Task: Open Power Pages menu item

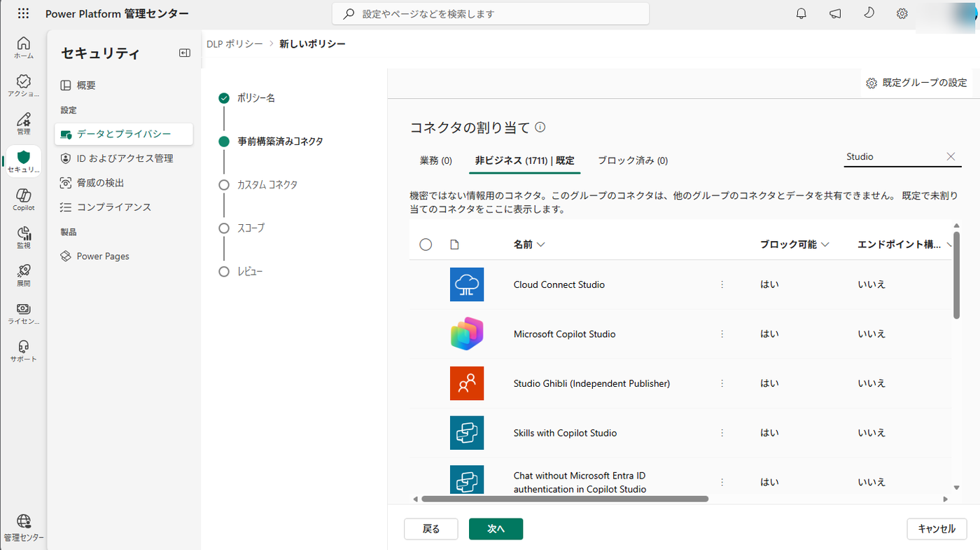Action: [124, 256]
